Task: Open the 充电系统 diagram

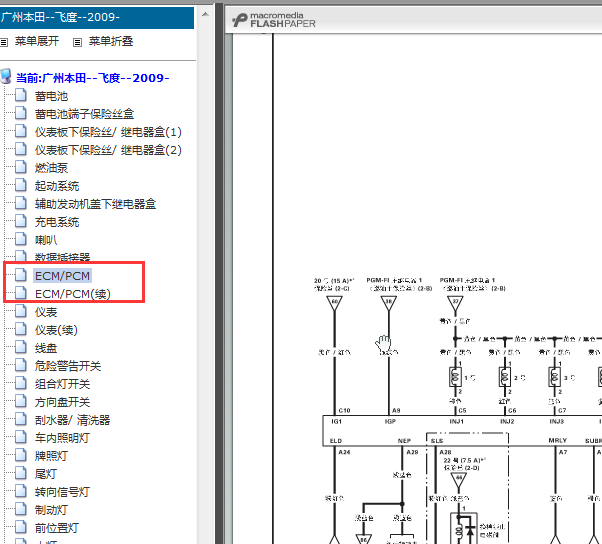Action: click(57, 222)
